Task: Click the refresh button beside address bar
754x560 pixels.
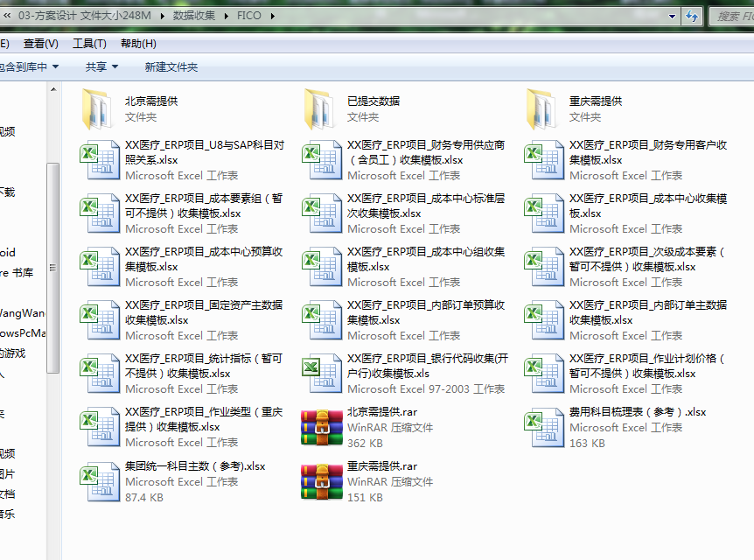Action: coord(692,16)
